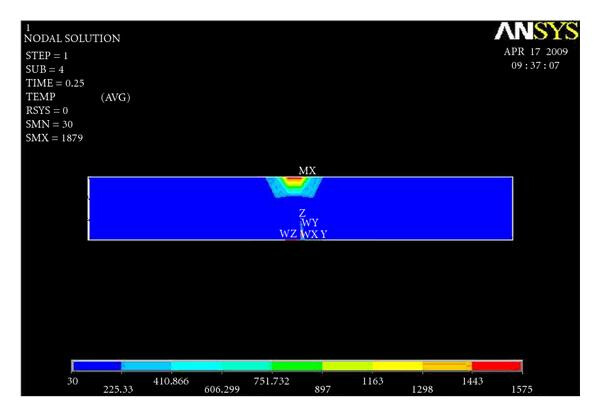Click the '(AVG)' label
Screen dimensions: 600x417
point(116,97)
